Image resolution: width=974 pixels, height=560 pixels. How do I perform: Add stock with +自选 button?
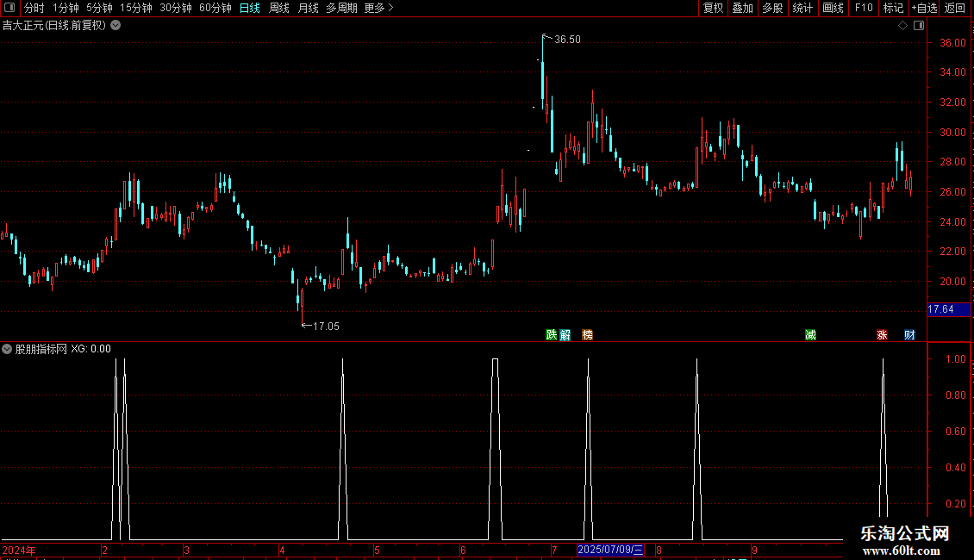point(924,8)
